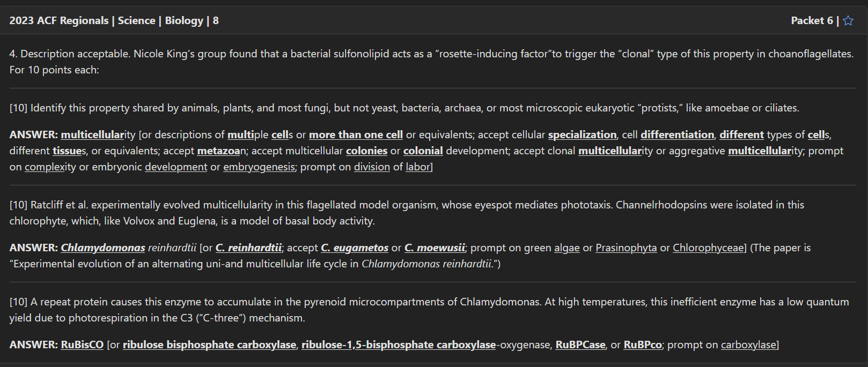Click the underlined "Prasinophyta" prompt word
Viewport: 868px width, 367px height.
626,248
